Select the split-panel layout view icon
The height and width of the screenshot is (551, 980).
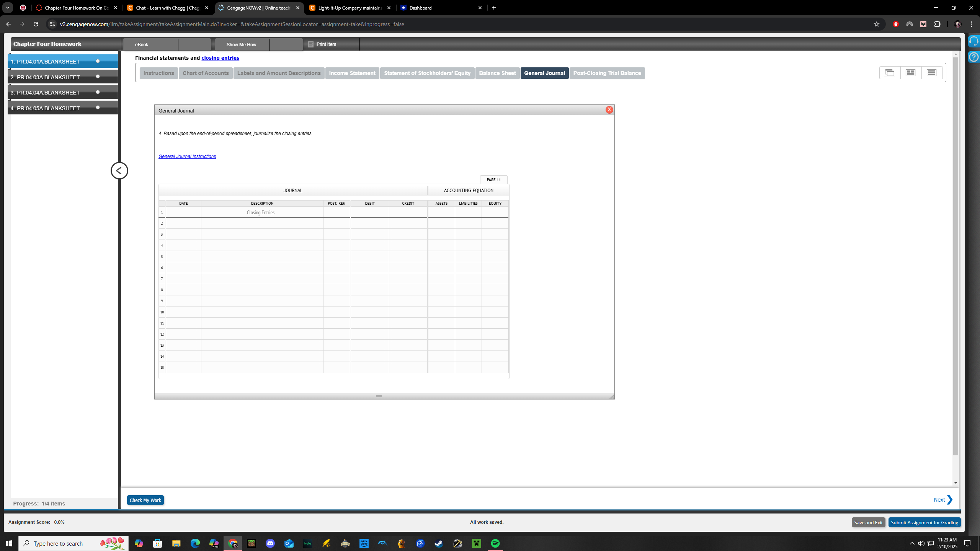910,72
